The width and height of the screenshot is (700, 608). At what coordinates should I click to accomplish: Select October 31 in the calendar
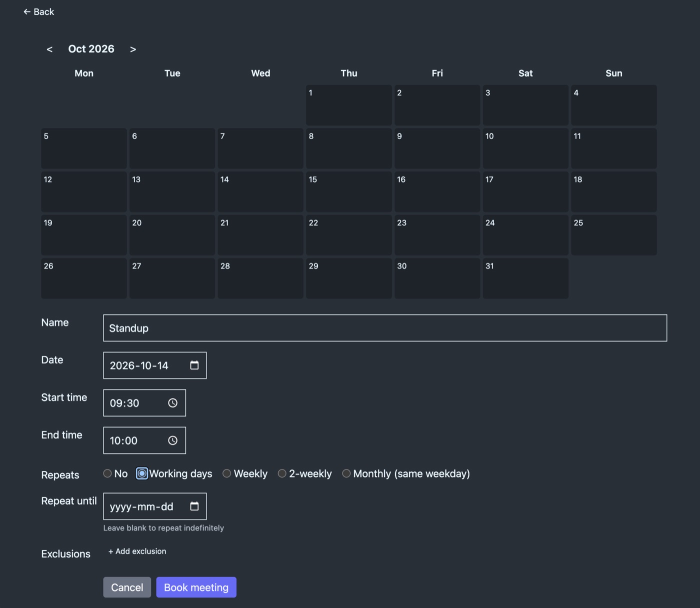coord(525,278)
